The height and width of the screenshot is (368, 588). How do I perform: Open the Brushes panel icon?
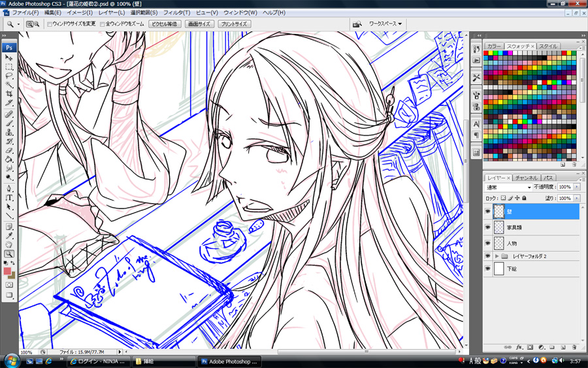[x=476, y=95]
